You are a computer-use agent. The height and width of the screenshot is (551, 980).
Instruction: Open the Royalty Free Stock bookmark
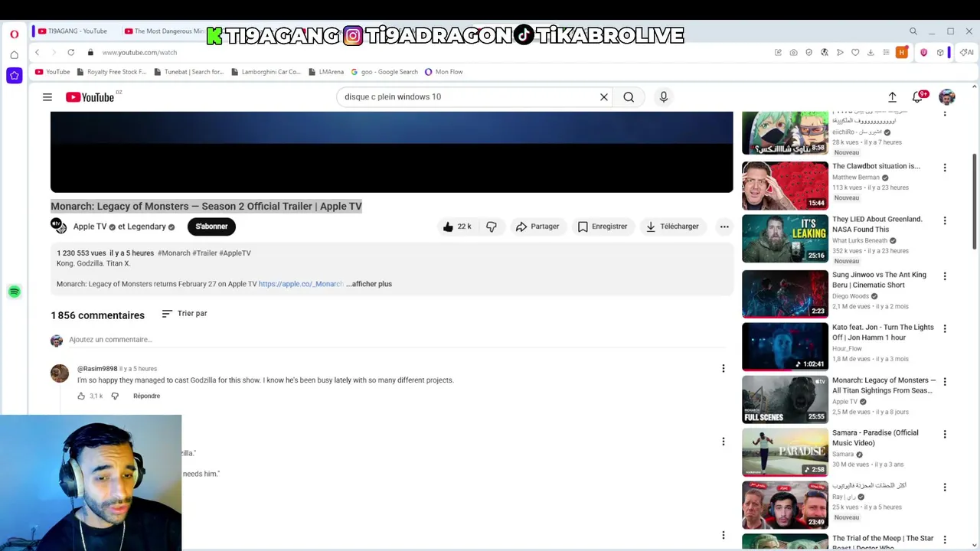click(111, 72)
